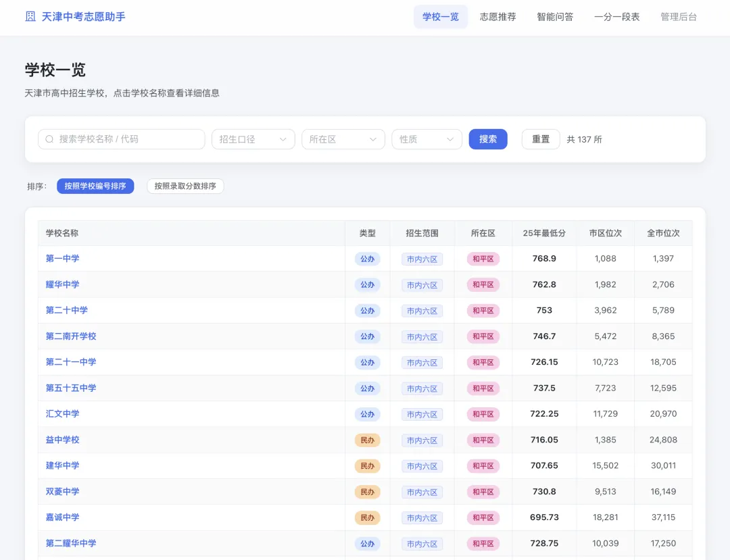
Task: Click score 722.25 in 汇文中学 row
Action: (544, 413)
